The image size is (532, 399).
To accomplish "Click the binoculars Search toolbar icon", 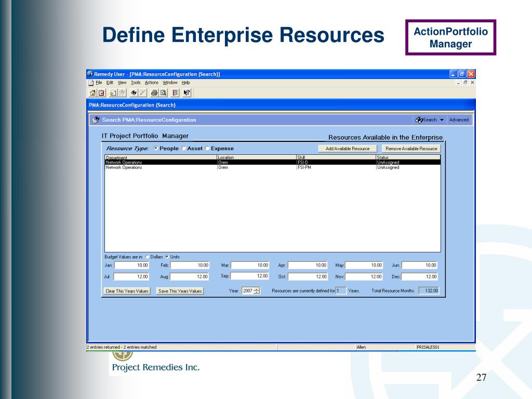I will pos(134,92).
